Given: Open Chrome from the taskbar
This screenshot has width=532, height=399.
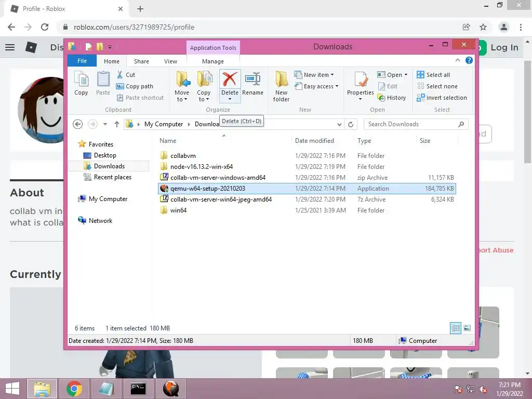Looking at the screenshot, I should pyautogui.click(x=74, y=389).
